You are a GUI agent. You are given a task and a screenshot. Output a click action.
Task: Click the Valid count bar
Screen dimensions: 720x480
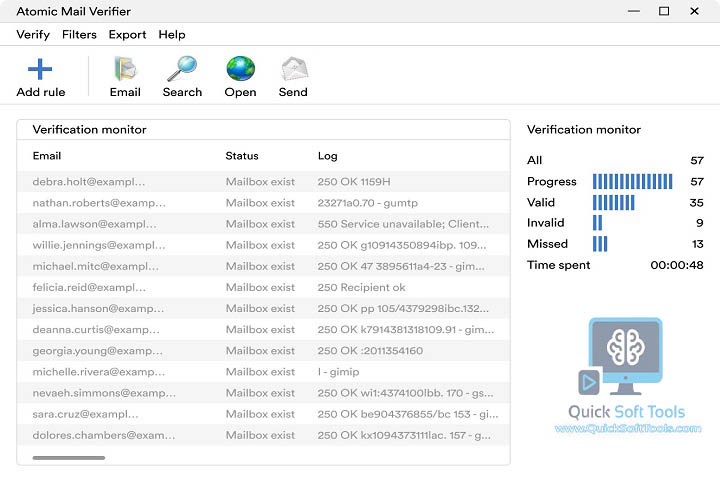(x=613, y=203)
